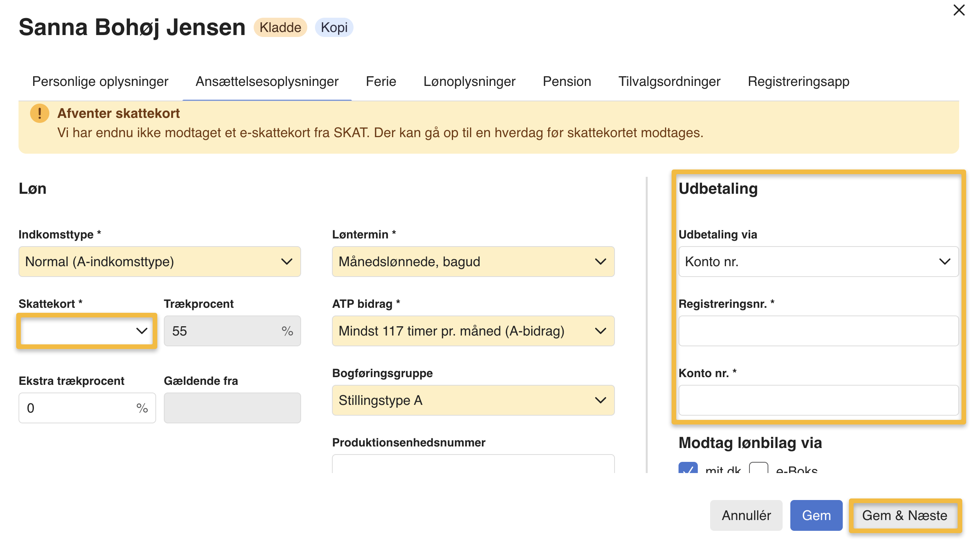Click the blue Gem button

pos(816,515)
